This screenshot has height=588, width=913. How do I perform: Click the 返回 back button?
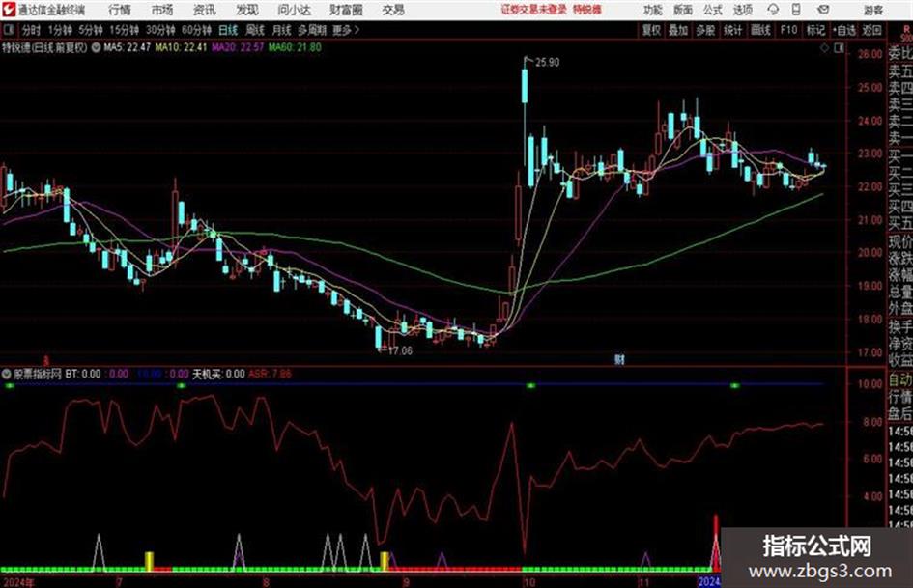(x=871, y=30)
